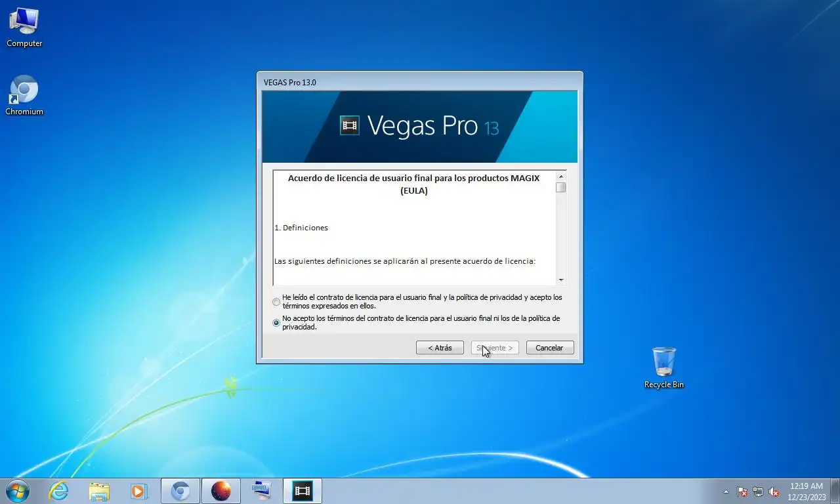Click the Vegas Pro 13 filmstrip logo
840x504 pixels.
[x=350, y=125]
